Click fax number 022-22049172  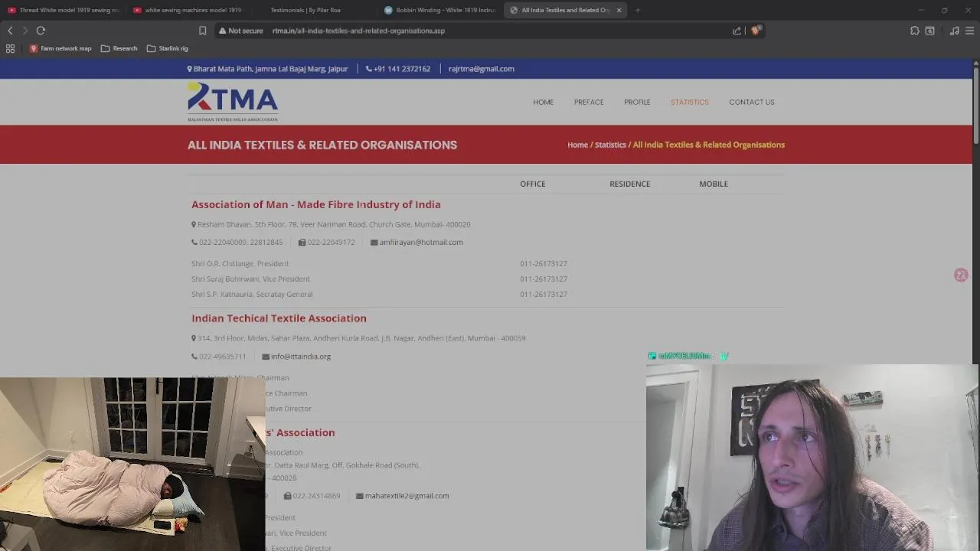point(331,242)
